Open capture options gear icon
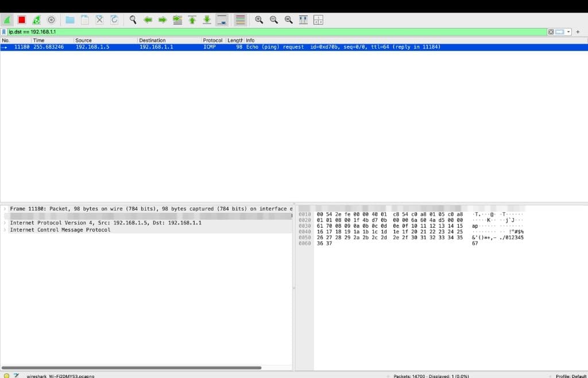Image resolution: width=588 pixels, height=378 pixels. (x=51, y=20)
